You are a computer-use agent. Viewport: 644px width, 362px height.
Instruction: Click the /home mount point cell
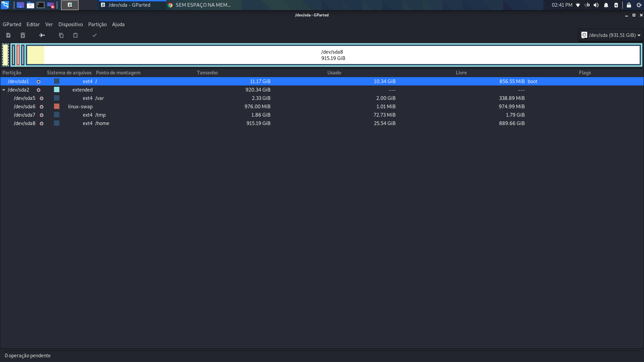pos(102,123)
